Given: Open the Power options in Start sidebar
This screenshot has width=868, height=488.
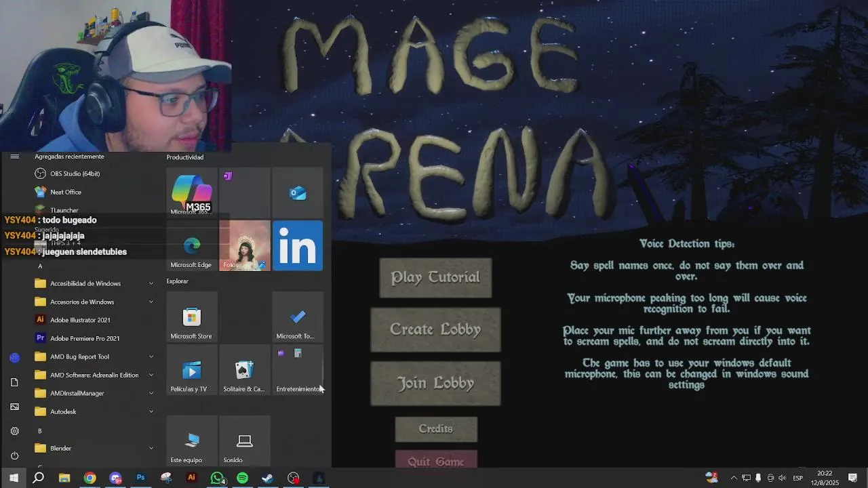Looking at the screenshot, I should pyautogui.click(x=14, y=455).
